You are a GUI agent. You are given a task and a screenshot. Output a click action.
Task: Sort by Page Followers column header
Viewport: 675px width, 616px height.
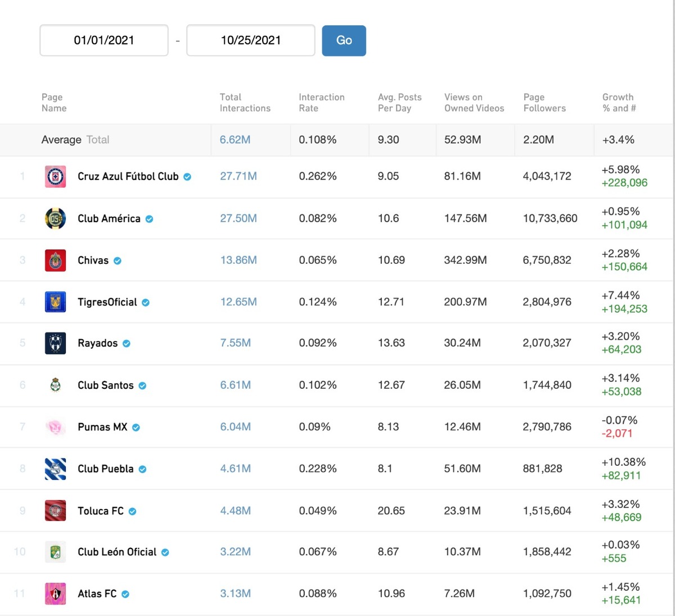point(544,102)
